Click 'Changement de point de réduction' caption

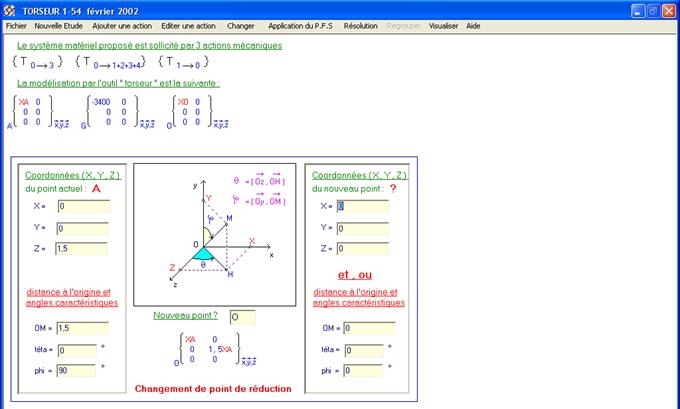pyautogui.click(x=213, y=389)
